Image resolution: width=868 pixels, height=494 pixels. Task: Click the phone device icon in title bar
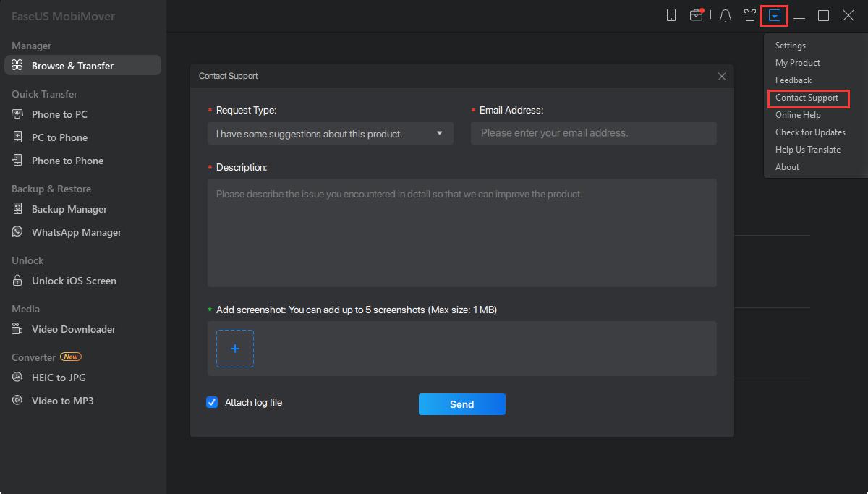coord(671,15)
